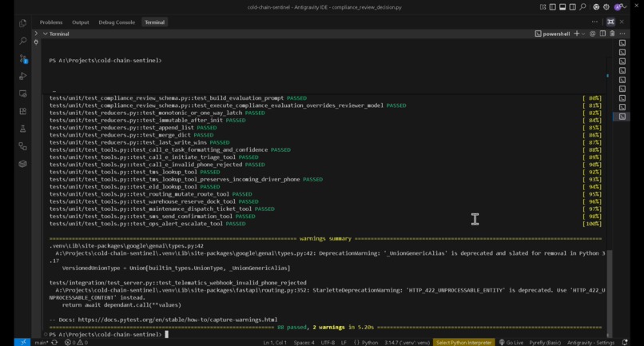
Task: Click the @ icon in terminal toolbar
Action: (x=592, y=34)
